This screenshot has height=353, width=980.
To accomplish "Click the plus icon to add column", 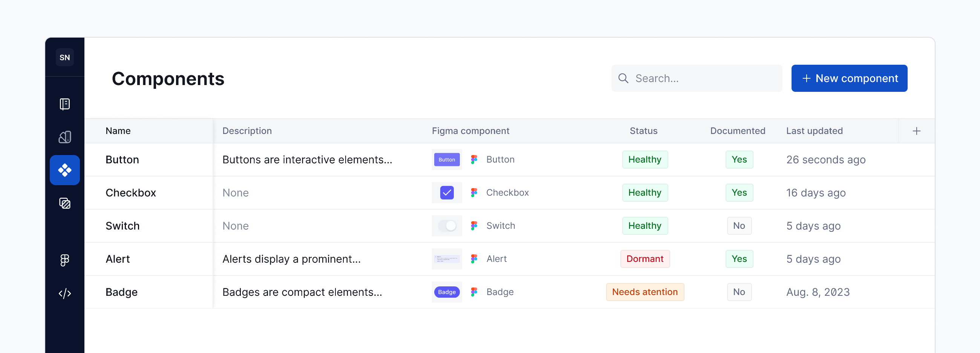I will pyautogui.click(x=916, y=131).
